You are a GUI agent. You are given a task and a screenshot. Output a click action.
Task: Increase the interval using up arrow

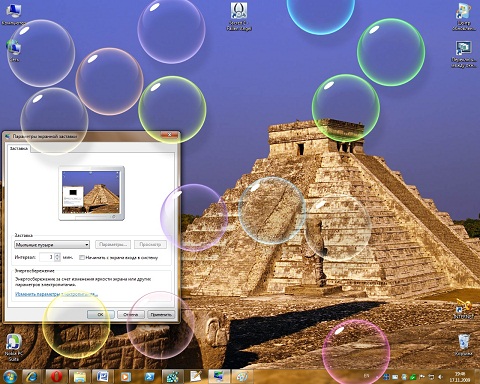point(57,255)
